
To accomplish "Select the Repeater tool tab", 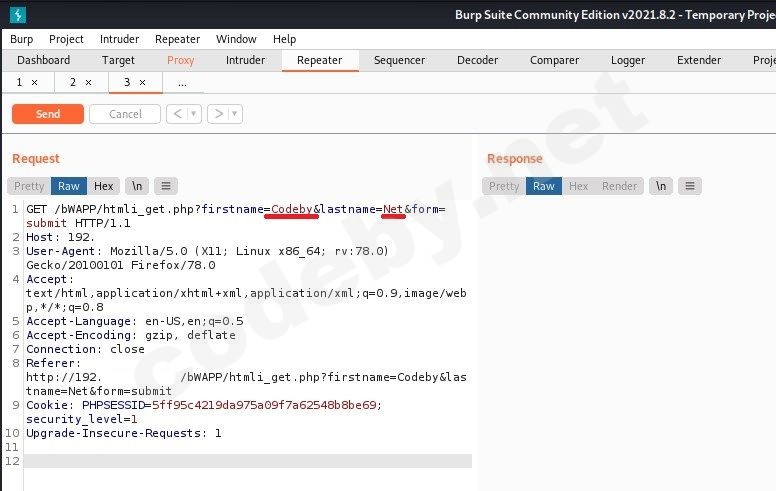I will click(x=320, y=60).
